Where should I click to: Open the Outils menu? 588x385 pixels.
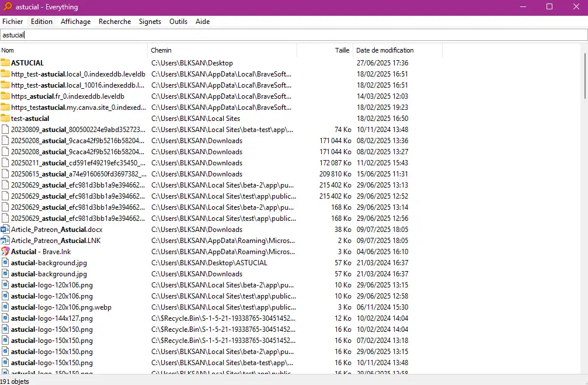pos(178,22)
